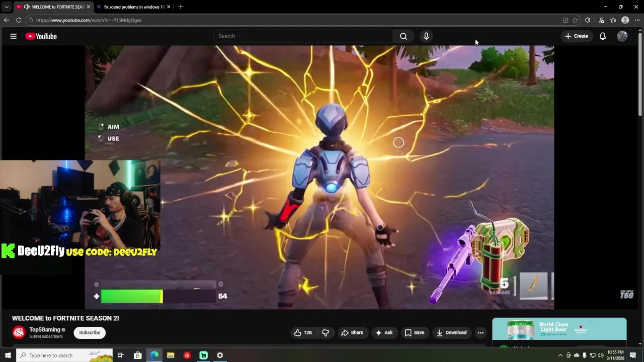This screenshot has height=362, width=644.
Task: Open the Settings gear on taskbar
Action: (220, 355)
